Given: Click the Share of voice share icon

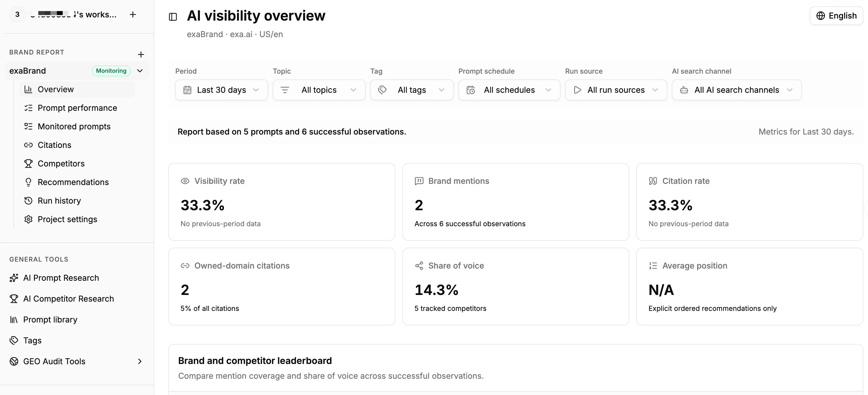Looking at the screenshot, I should point(419,266).
